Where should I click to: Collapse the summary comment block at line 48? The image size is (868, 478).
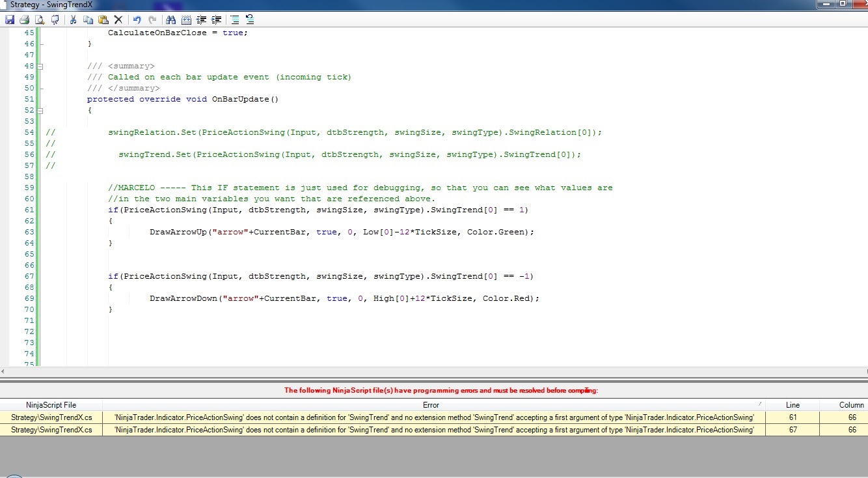pyautogui.click(x=40, y=66)
